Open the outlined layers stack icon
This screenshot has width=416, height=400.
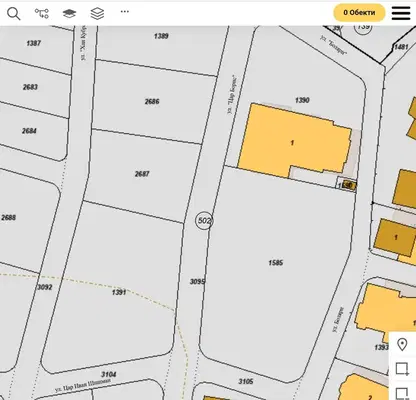pyautogui.click(x=97, y=13)
